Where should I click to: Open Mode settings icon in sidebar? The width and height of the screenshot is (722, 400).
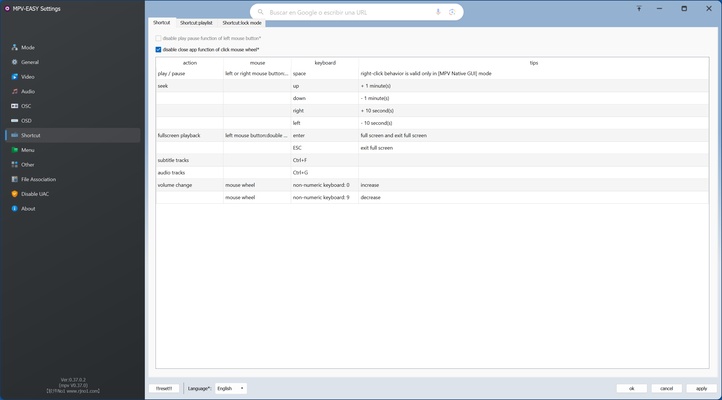tap(14, 47)
